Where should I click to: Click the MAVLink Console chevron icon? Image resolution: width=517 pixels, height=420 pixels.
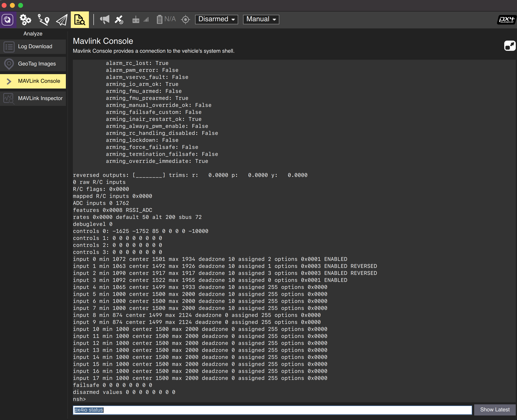coord(9,81)
